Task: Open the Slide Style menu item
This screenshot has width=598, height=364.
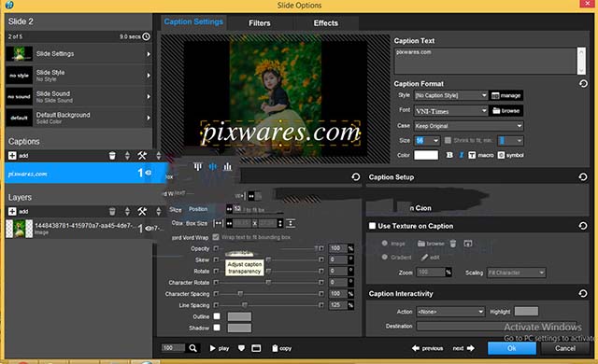Action: 78,76
